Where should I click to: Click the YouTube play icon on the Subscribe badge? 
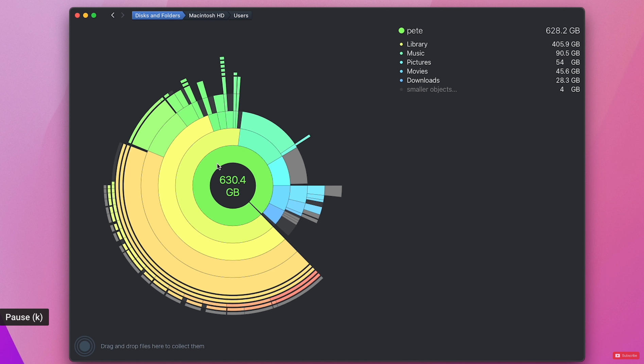(x=617, y=356)
